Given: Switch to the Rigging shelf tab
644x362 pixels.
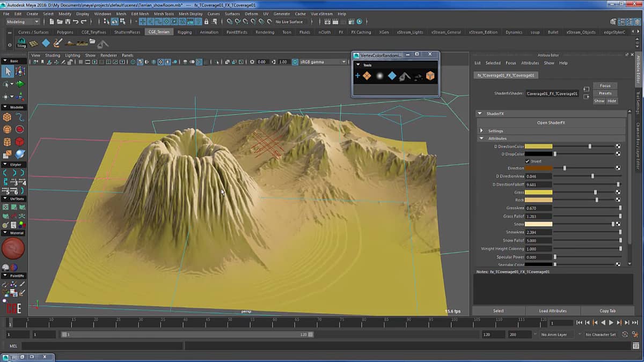Looking at the screenshot, I should click(x=185, y=32).
